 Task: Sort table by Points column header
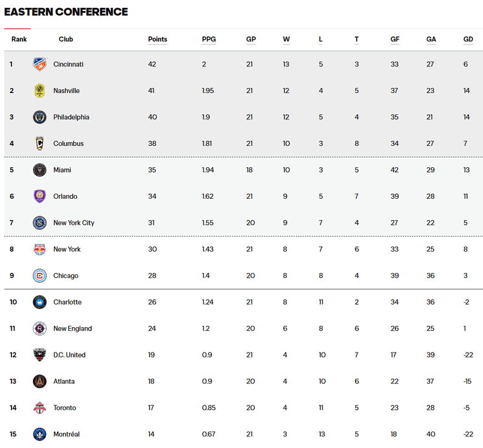tap(157, 40)
